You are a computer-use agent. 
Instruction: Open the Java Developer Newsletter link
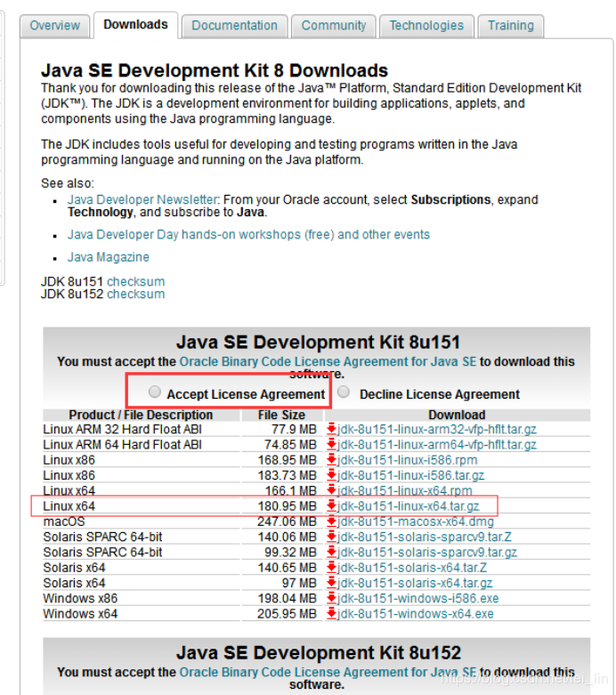point(142,200)
